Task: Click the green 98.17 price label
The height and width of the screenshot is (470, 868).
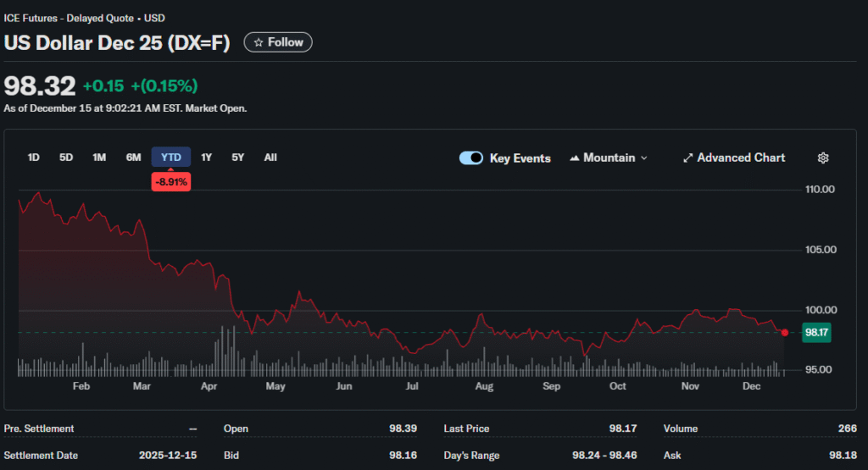Action: click(816, 333)
